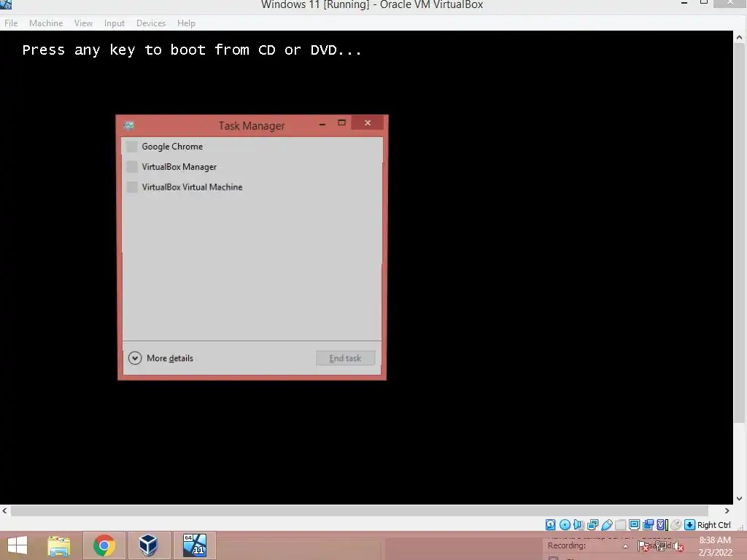Click the keyboard capture arrow icon

[689, 525]
